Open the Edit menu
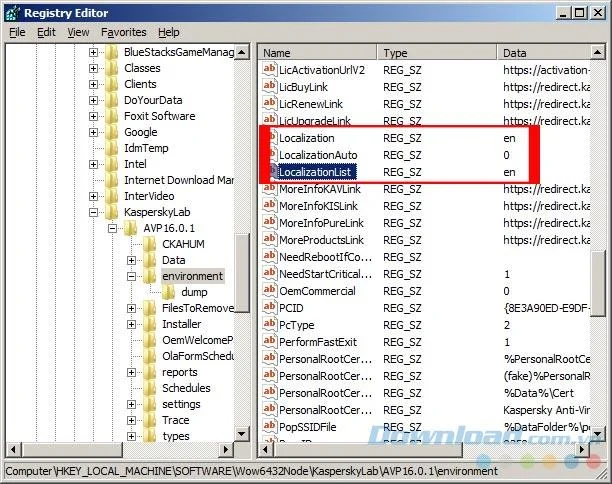The height and width of the screenshot is (484, 612). pyautogui.click(x=46, y=32)
